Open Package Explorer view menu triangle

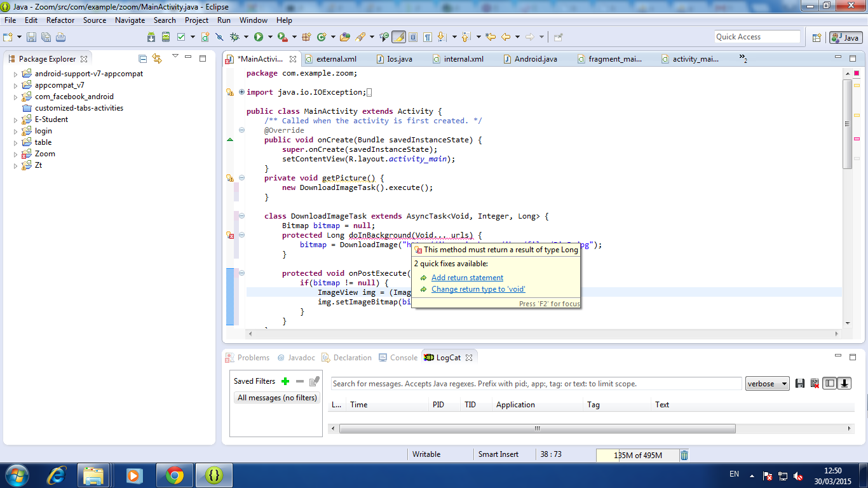point(175,56)
